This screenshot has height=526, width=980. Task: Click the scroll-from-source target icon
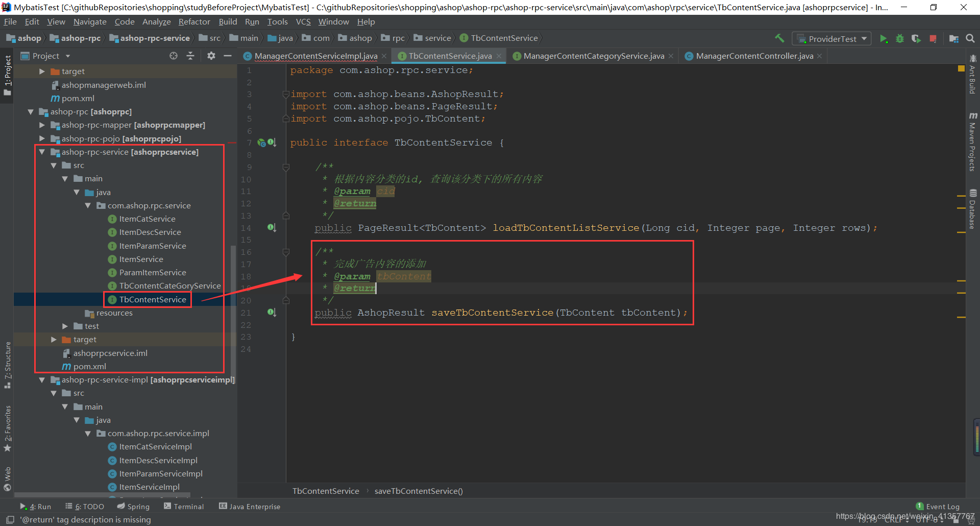pos(174,56)
